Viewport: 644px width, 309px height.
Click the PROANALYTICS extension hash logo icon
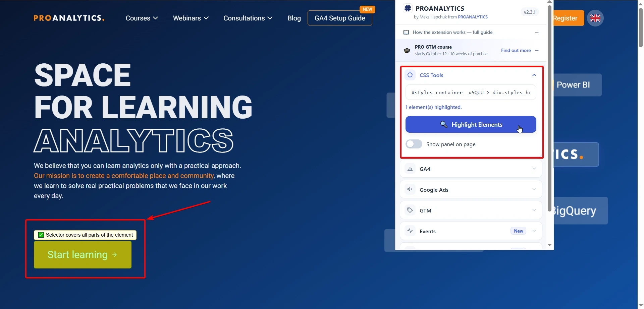pos(408,8)
